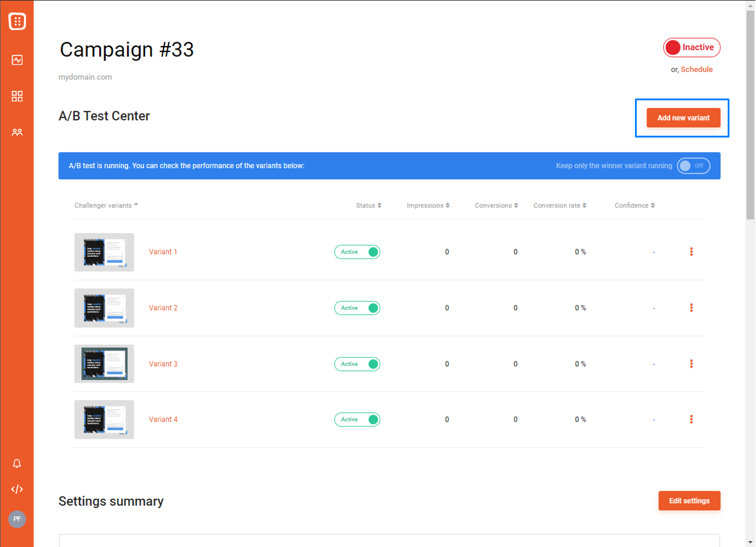The width and height of the screenshot is (756, 547).
Task: Open the subscribers people sidebar icon
Action: tap(17, 132)
